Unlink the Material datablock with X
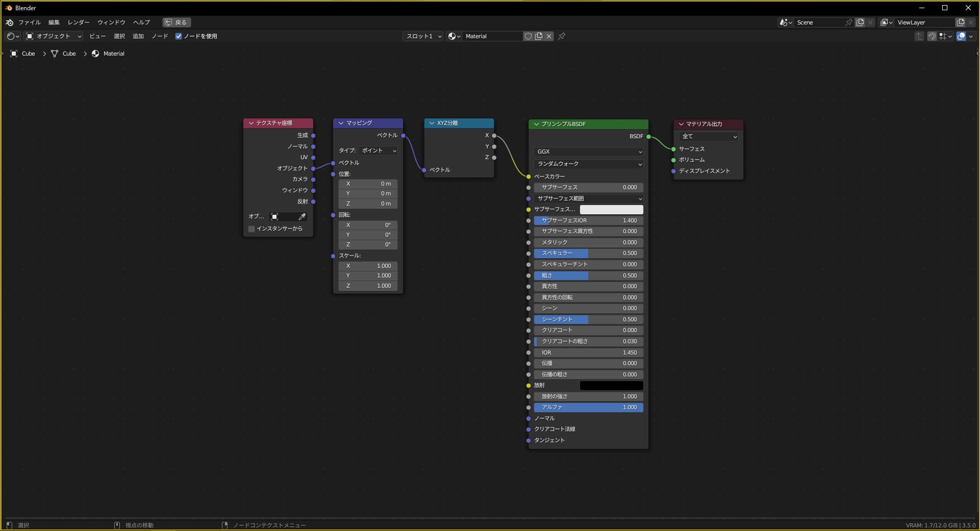The height and width of the screenshot is (531, 980). point(549,36)
